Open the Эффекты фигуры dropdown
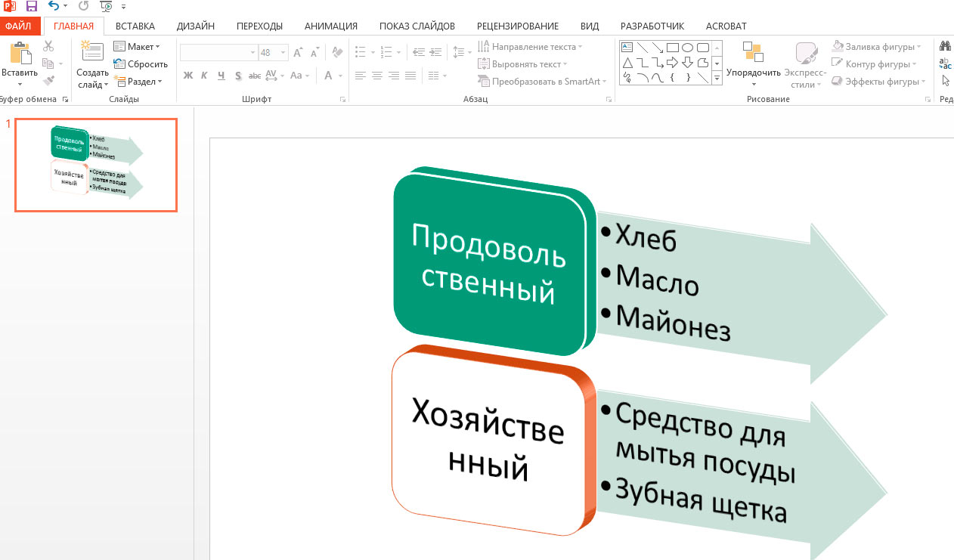The image size is (954, 560). click(x=878, y=82)
